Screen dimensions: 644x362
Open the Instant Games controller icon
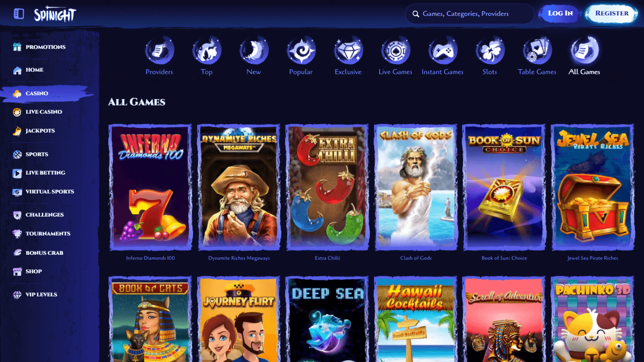click(x=443, y=51)
